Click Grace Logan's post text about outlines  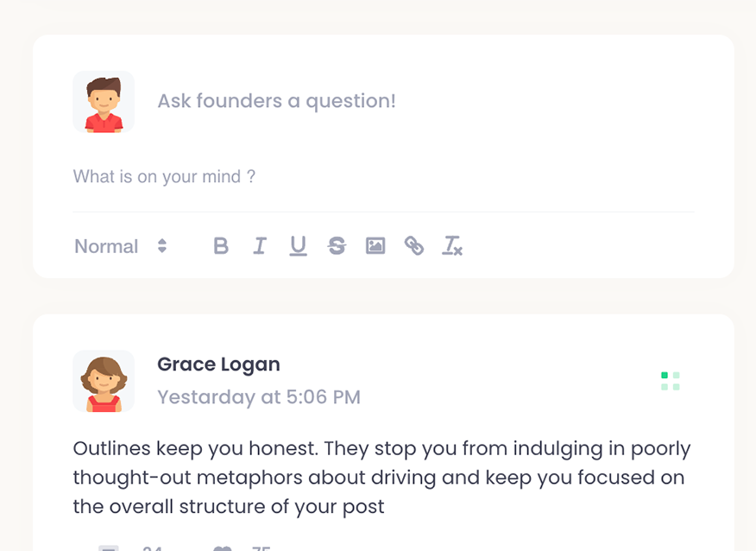tap(381, 478)
